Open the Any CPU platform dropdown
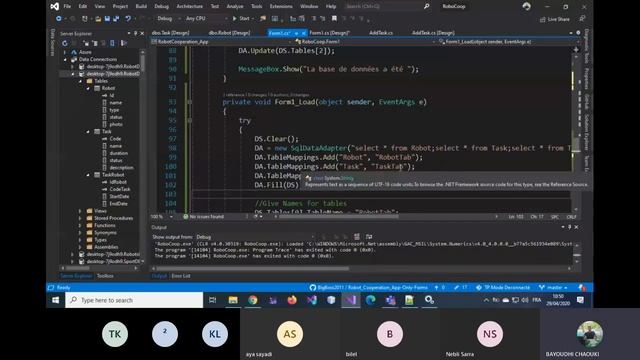The width and height of the screenshot is (640, 360). (x=206, y=18)
